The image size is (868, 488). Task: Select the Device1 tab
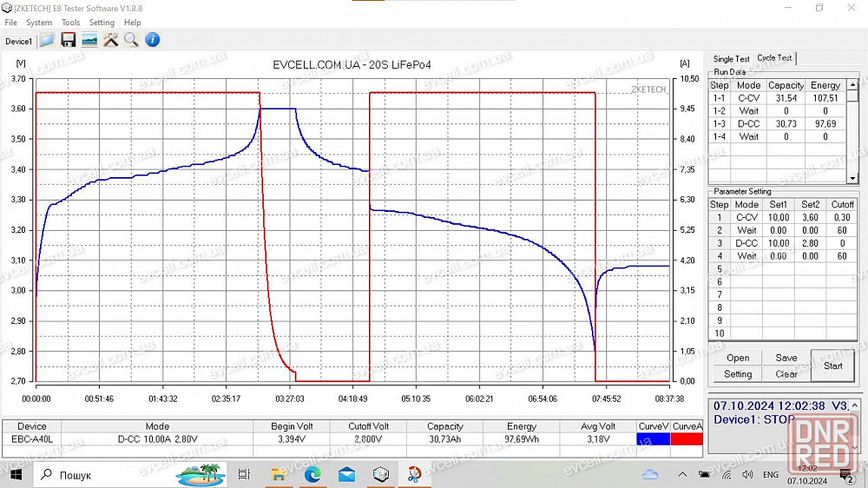[18, 41]
